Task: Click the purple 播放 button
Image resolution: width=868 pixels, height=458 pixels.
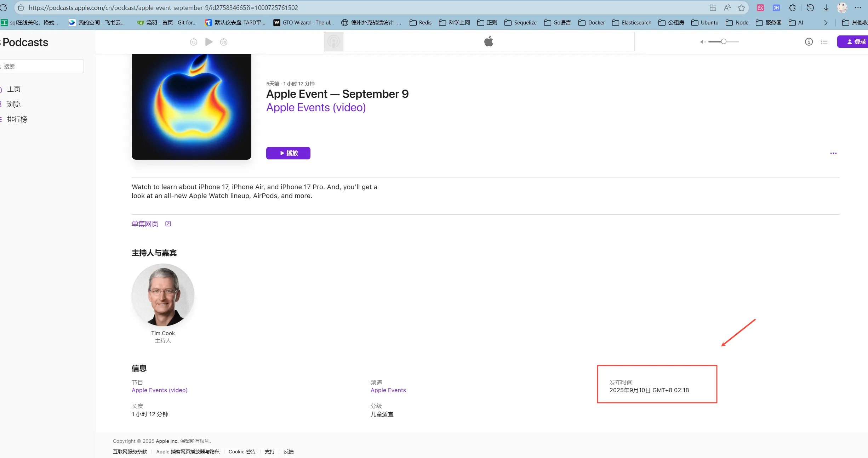Action: (x=288, y=153)
